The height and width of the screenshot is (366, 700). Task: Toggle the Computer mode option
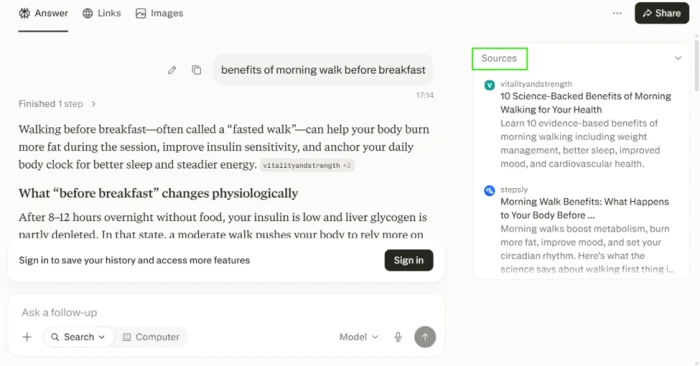[151, 337]
